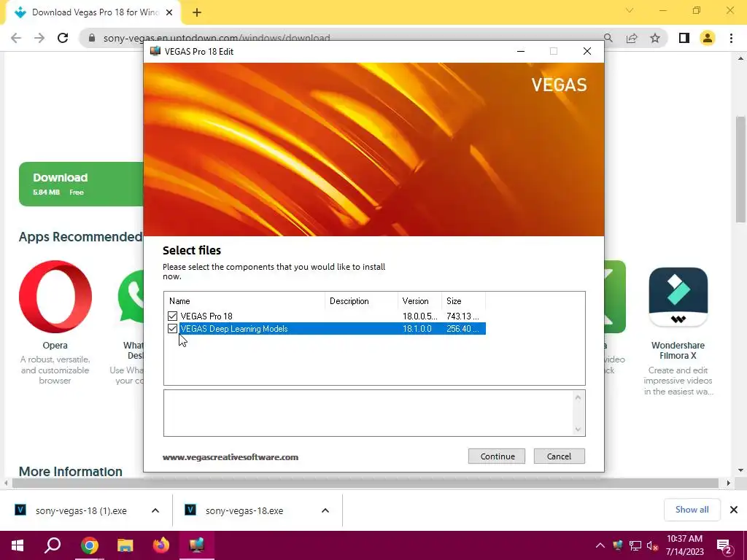Click the muted volume tray icon
Screen dimensions: 747x560
tap(652, 545)
